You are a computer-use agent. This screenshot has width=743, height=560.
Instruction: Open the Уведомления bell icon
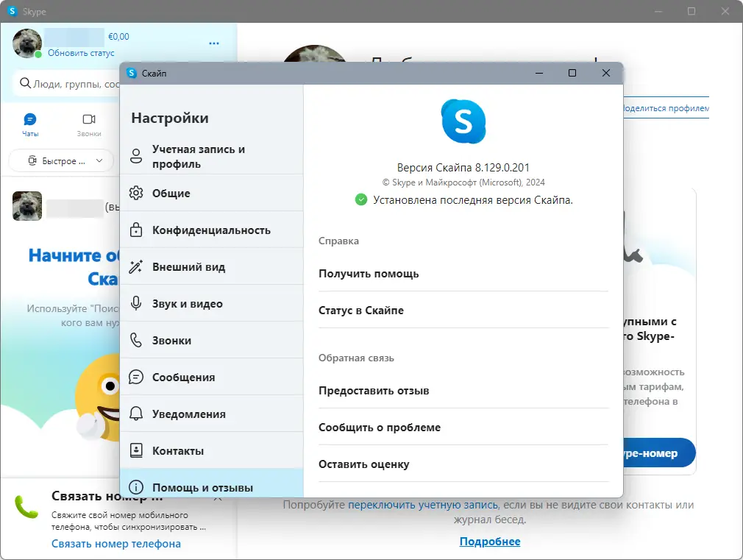136,414
